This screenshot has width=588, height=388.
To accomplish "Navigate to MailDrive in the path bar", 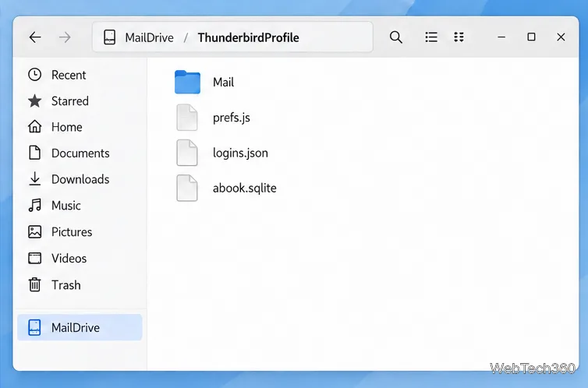I will (x=149, y=37).
